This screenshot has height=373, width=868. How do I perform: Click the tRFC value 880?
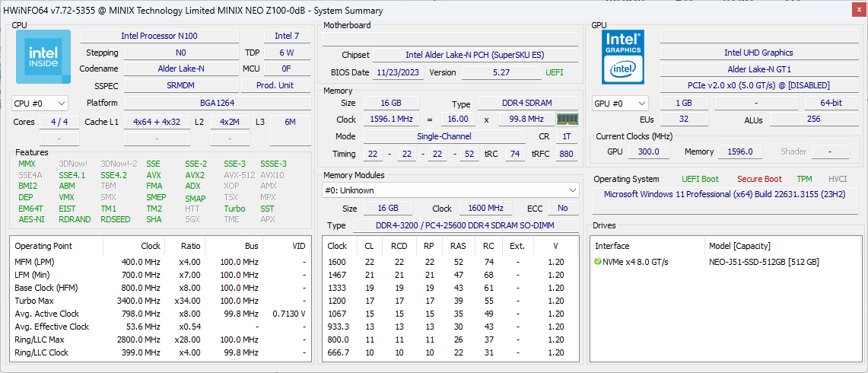click(566, 154)
